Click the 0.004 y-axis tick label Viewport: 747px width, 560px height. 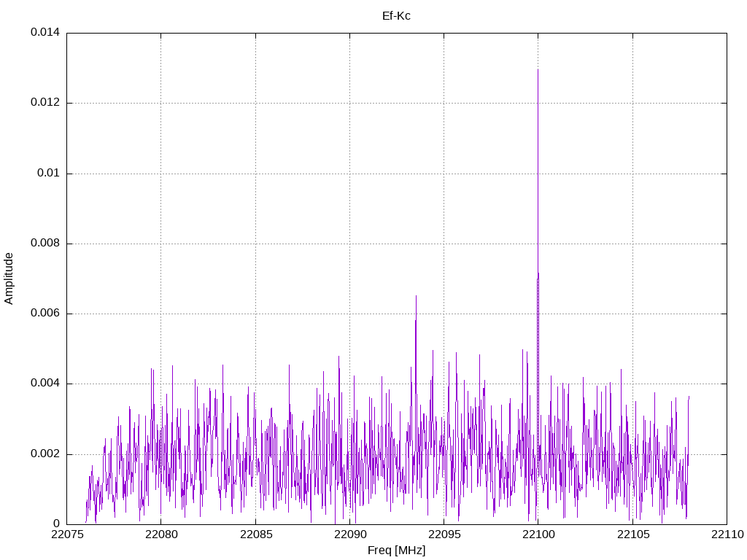(x=44, y=384)
